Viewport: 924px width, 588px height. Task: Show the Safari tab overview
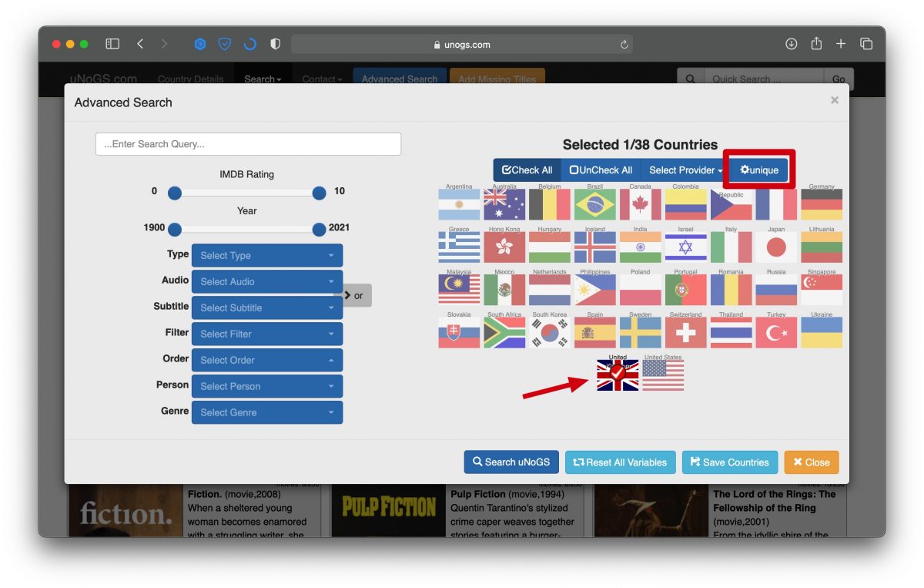[866, 44]
